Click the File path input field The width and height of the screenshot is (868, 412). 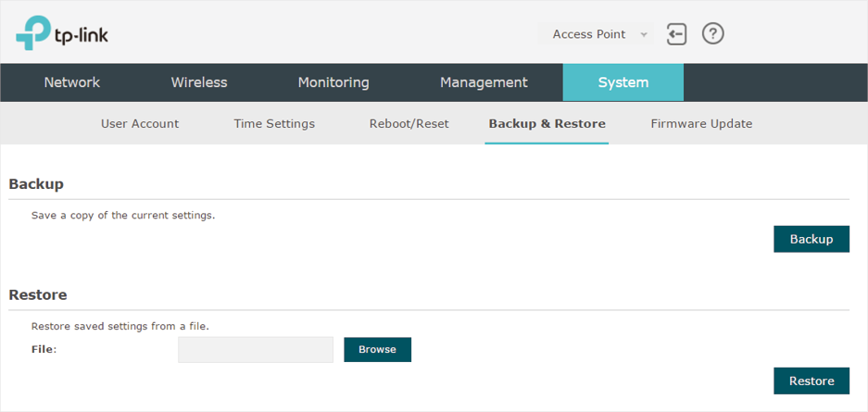tap(256, 350)
